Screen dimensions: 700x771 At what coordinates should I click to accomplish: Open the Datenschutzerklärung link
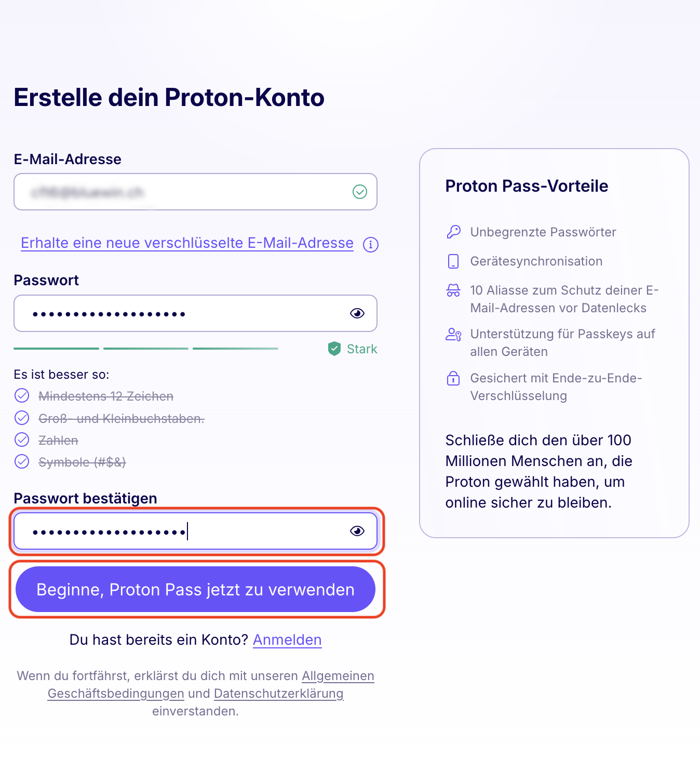[x=279, y=694]
